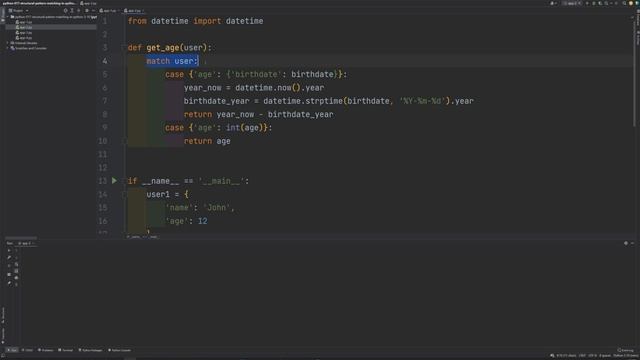
Task: Select the app run tab in Run panel
Action: (x=26, y=243)
